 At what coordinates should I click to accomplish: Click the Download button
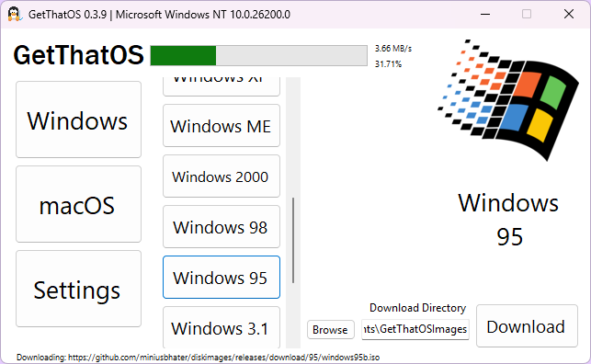(x=527, y=326)
